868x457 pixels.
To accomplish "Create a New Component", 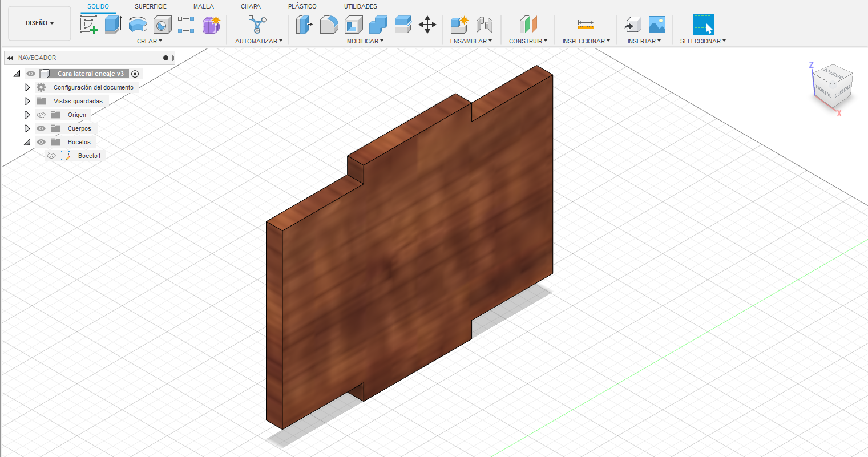I will (x=459, y=25).
